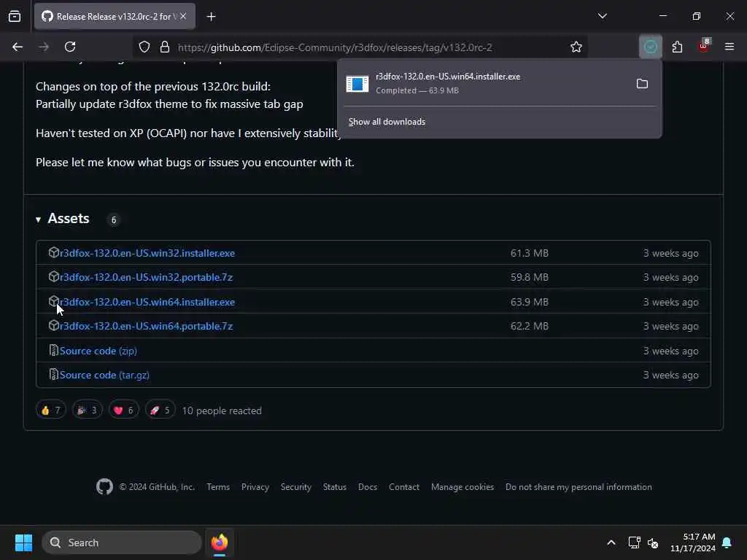The width and height of the screenshot is (747, 560).
Task: Download Source code (tar.gz)
Action: [104, 375]
